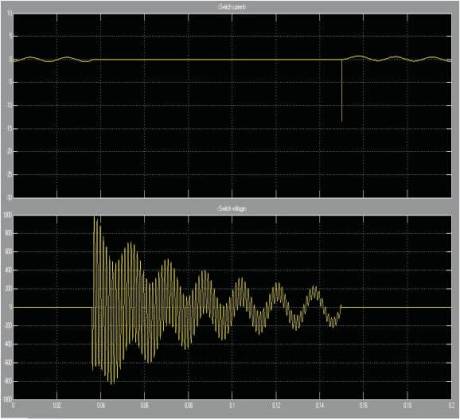460x420 pixels.
Task: Click the Switch current plot title
Action: (x=232, y=7)
